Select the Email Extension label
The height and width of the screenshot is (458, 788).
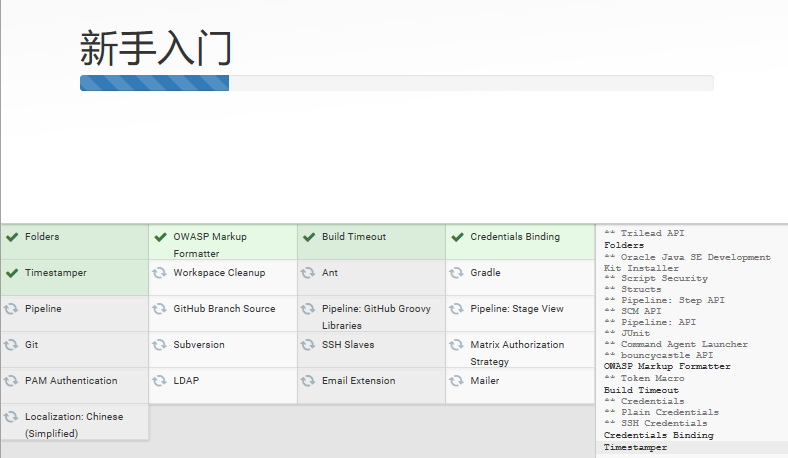click(359, 381)
